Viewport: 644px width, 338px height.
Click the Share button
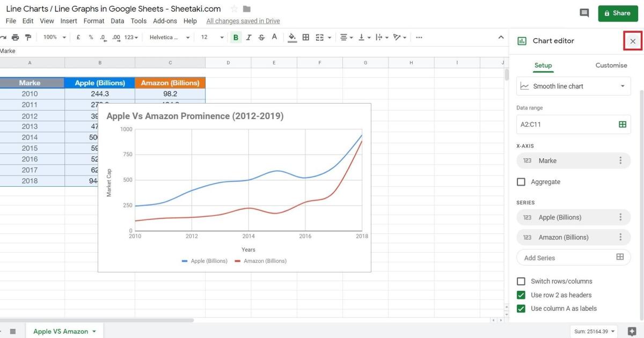pos(618,13)
